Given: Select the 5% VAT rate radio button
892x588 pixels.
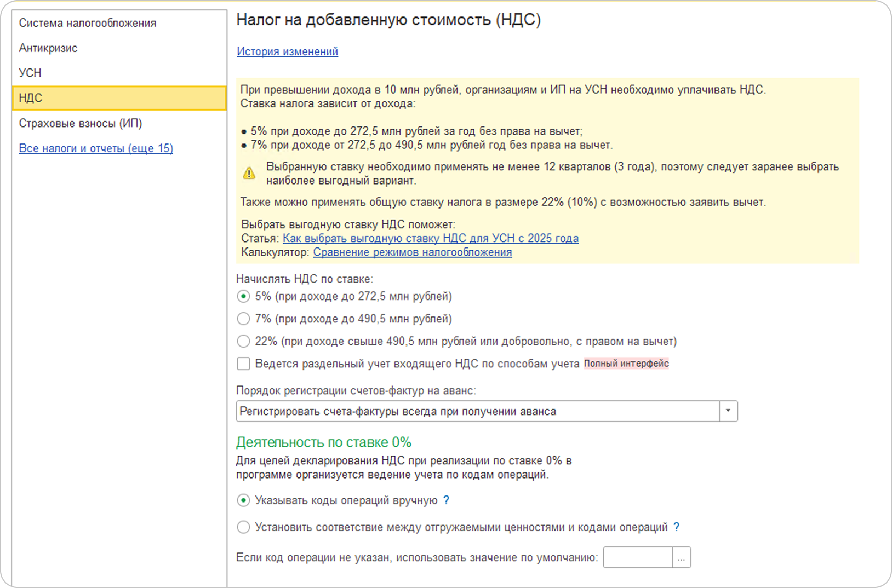Looking at the screenshot, I should click(x=243, y=297).
